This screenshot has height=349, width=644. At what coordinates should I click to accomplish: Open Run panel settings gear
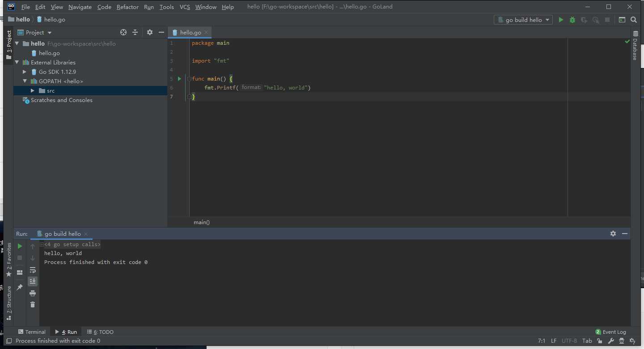613,234
